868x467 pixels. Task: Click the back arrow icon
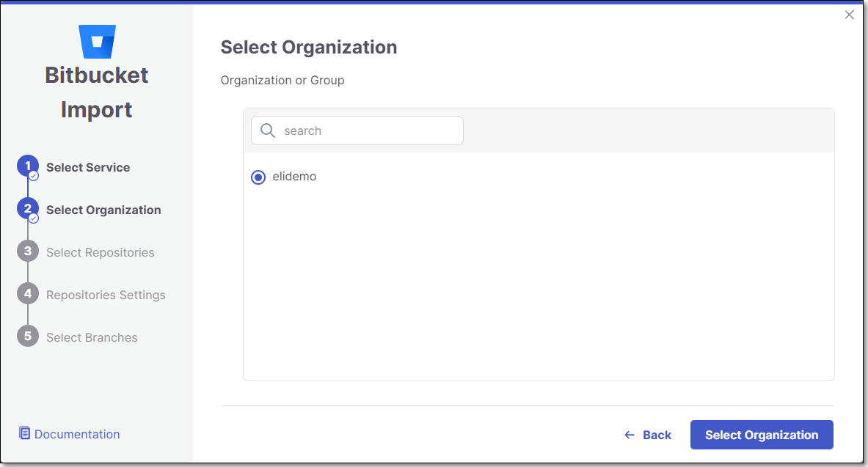click(x=630, y=435)
